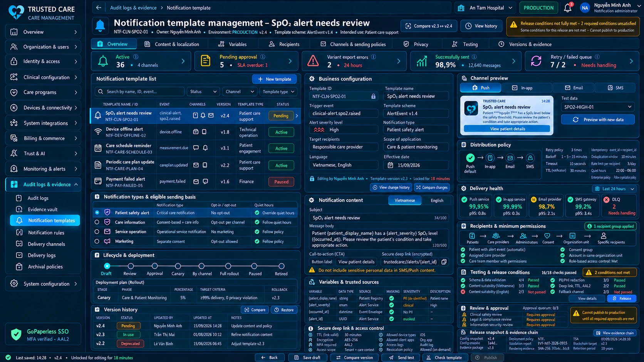Click the View history button
This screenshot has width=644, height=362.
pos(481,26)
